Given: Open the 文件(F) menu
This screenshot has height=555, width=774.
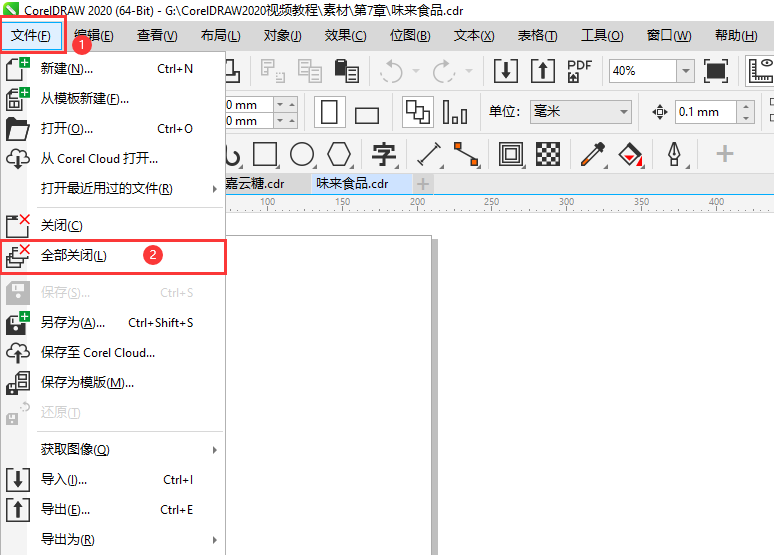Looking at the screenshot, I should click(x=31, y=36).
